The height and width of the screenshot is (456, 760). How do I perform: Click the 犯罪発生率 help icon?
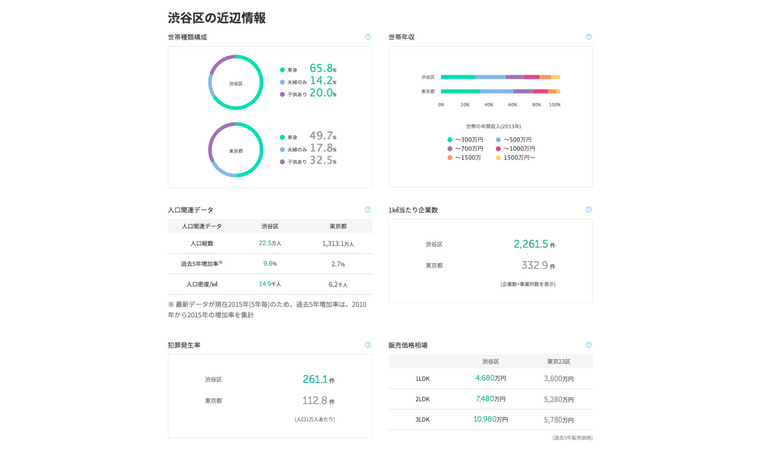pos(368,345)
